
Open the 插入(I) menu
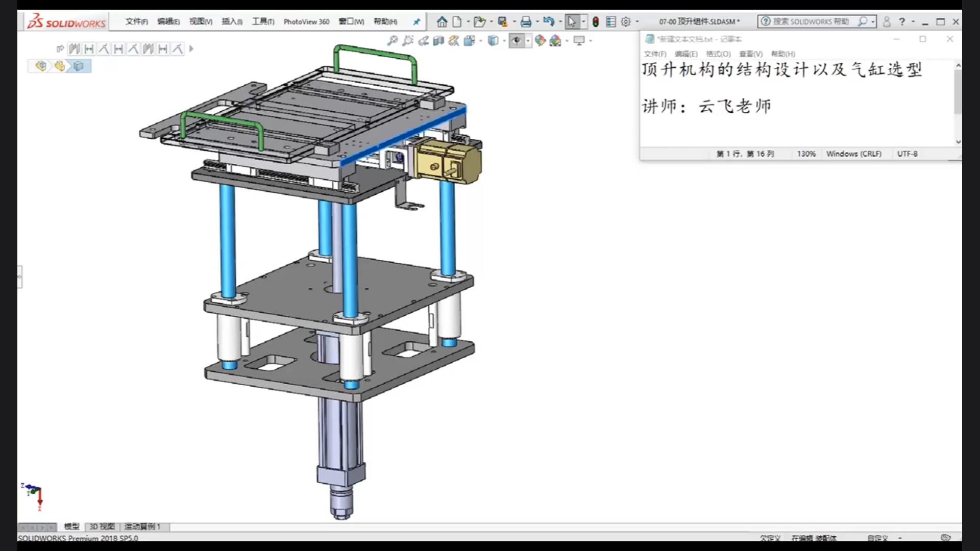[232, 21]
